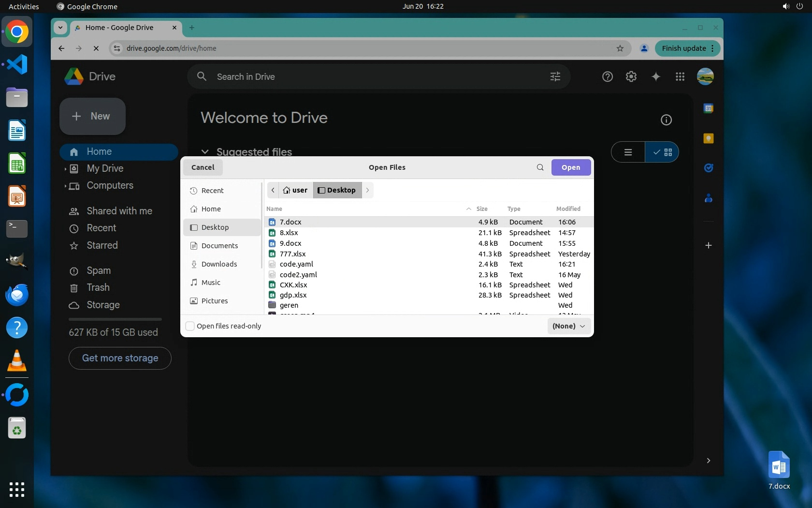The width and height of the screenshot is (812, 508).
Task: Click the Gemini sparkle icon
Action: click(x=655, y=76)
